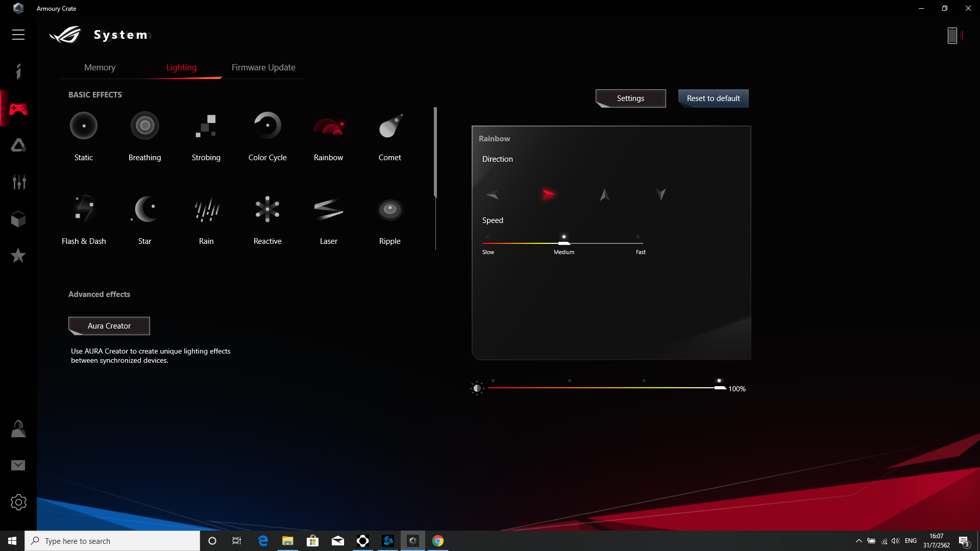Open the star Featured sidebar icon
The width and height of the screenshot is (980, 551).
point(18,255)
